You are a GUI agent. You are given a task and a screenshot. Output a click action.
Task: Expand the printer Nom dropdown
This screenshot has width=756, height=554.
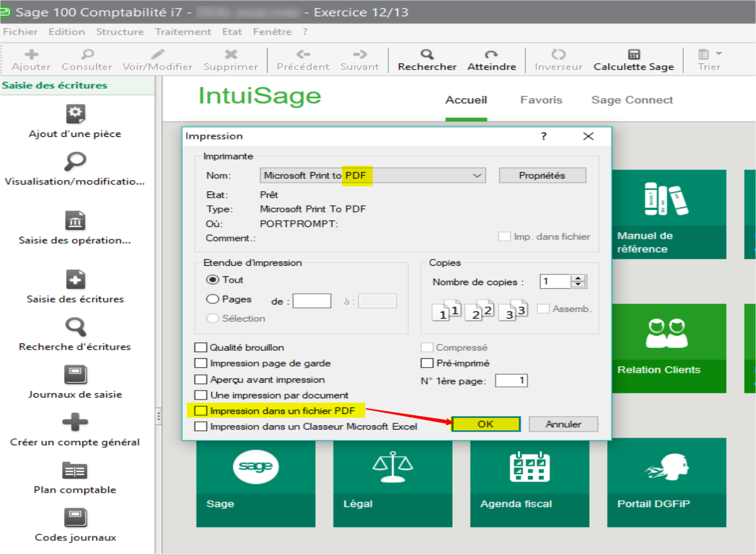478,176
